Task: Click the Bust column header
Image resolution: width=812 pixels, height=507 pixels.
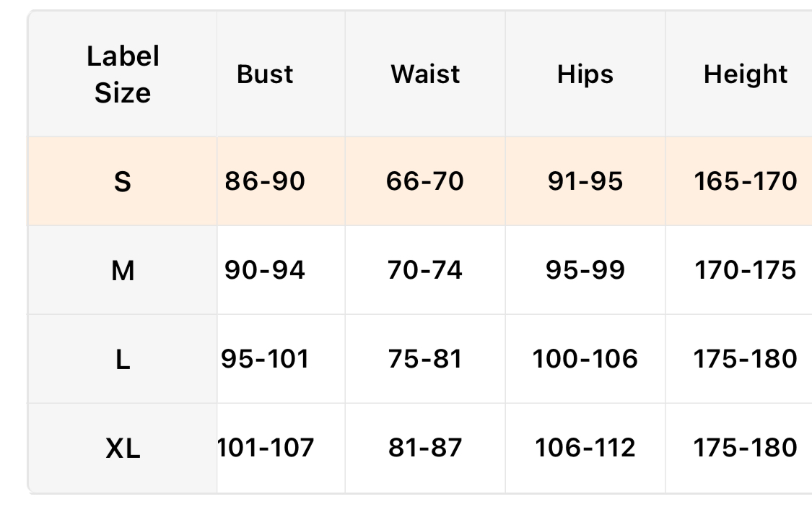Action: [265, 74]
